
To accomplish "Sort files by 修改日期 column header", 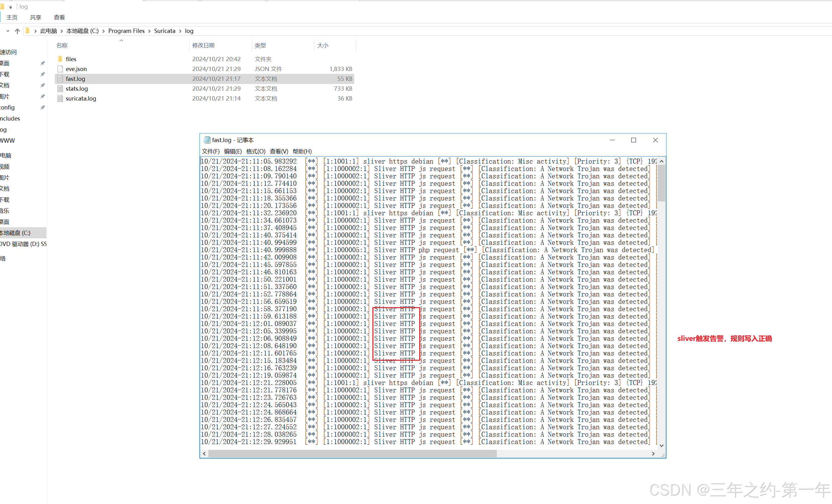I will point(203,45).
